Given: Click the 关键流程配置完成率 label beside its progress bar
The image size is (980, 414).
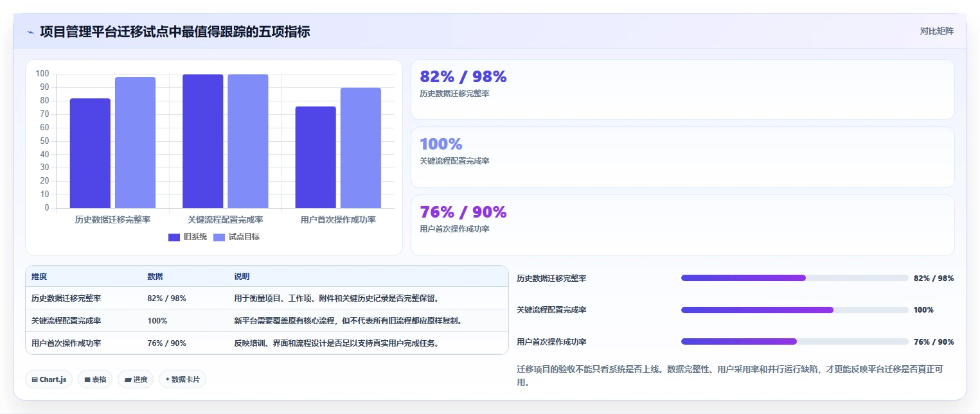Looking at the screenshot, I should coord(551,310).
